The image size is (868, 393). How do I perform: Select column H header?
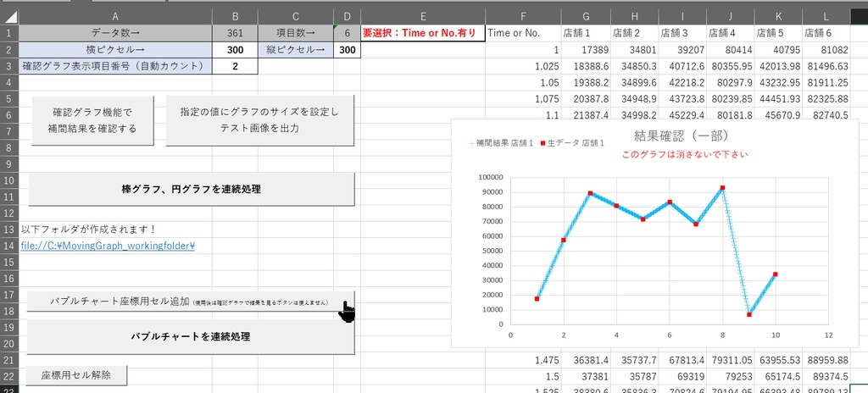click(x=634, y=17)
